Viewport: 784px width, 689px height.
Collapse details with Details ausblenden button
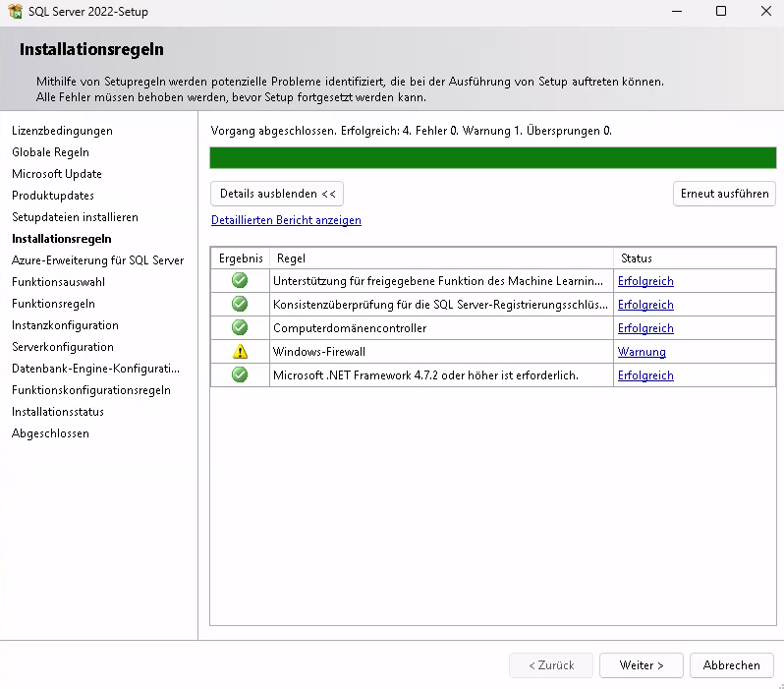[x=277, y=194]
